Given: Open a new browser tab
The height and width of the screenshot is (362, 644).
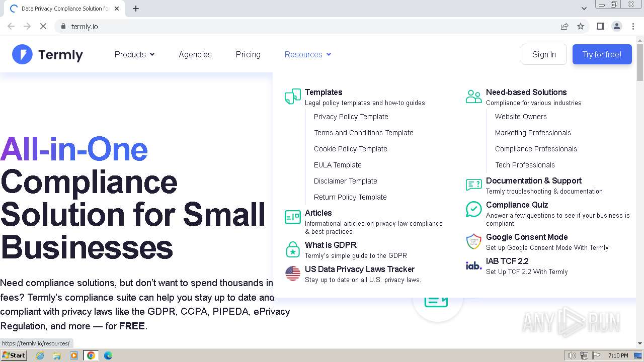Looking at the screenshot, I should [136, 9].
